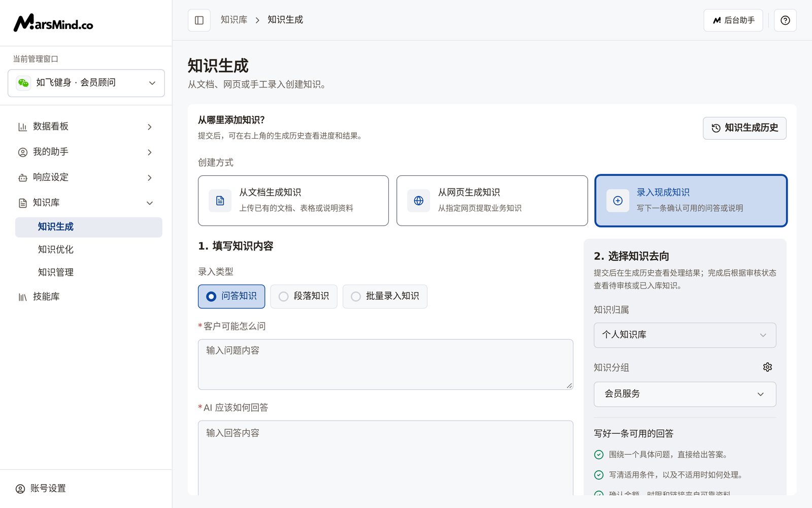Click the 2. 选择知识去向 heading

631,257
